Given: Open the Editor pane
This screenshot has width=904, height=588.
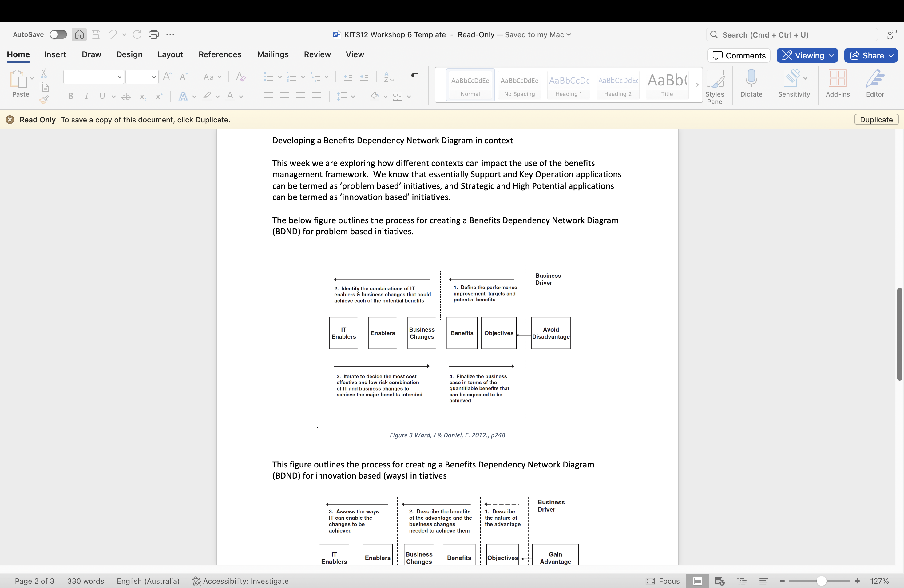Looking at the screenshot, I should click(875, 84).
